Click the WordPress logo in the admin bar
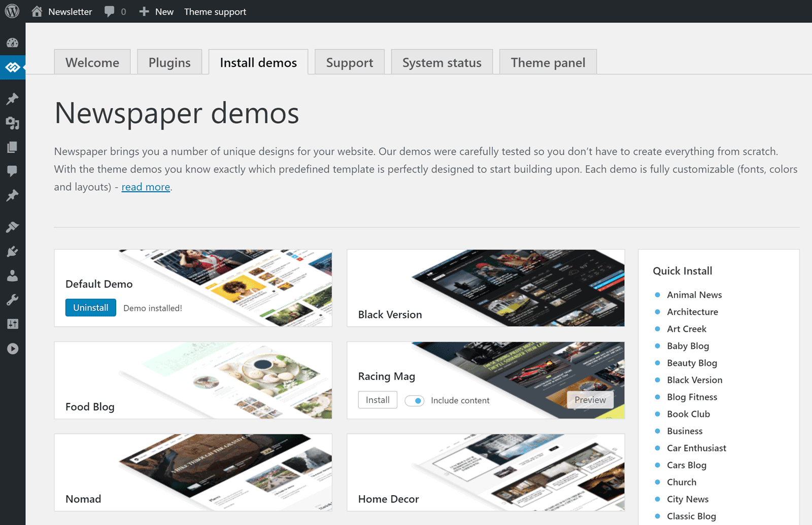 [x=11, y=11]
